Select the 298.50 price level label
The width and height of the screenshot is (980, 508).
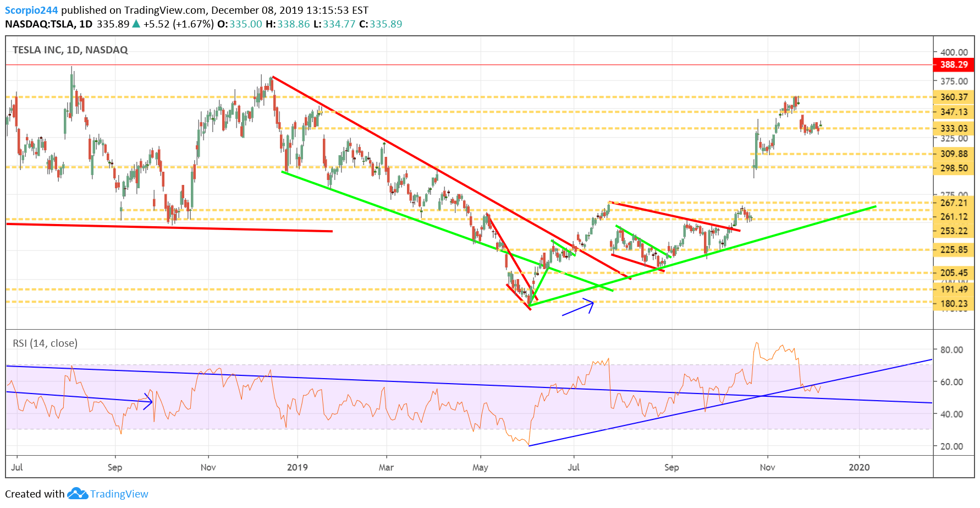click(x=954, y=168)
